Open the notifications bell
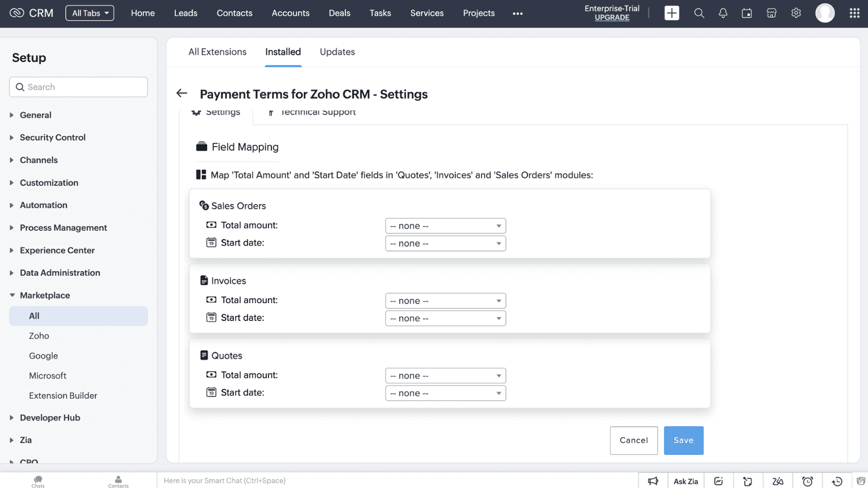This screenshot has width=868, height=488. tap(723, 13)
